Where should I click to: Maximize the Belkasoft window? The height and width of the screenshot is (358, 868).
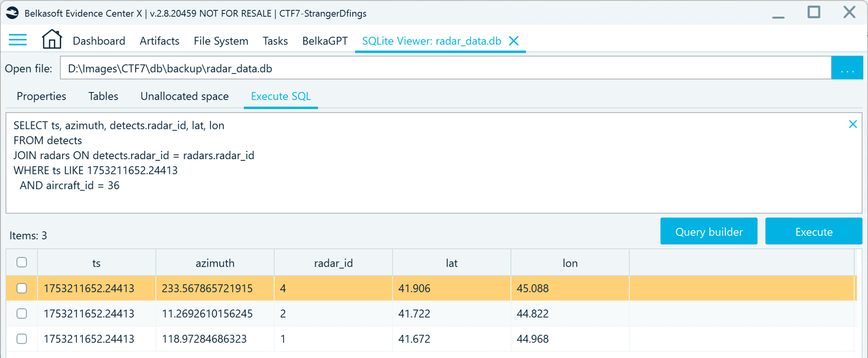[814, 12]
